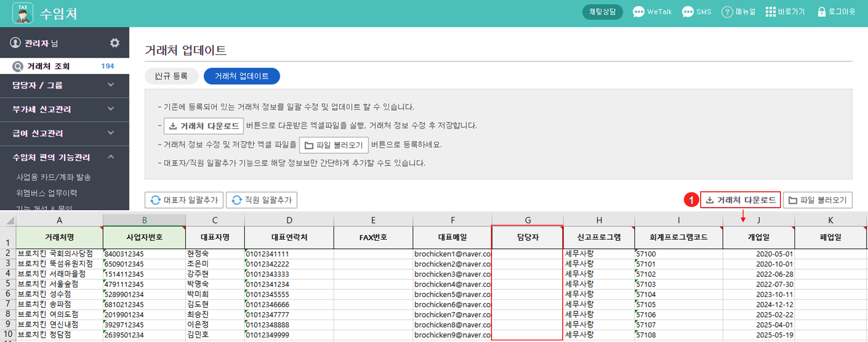The width and height of the screenshot is (868, 342).
Task: Click the 대표메일 header cell
Action: point(452,237)
